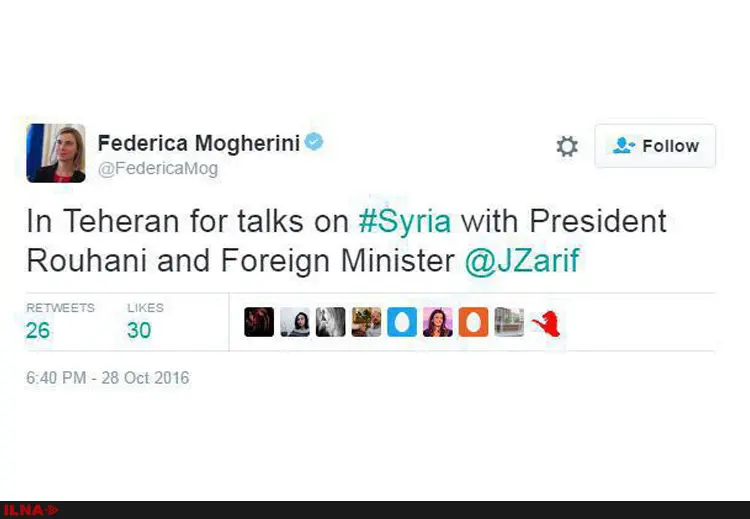Image resolution: width=750 pixels, height=519 pixels.
Task: Open the @JZarif mention
Action: pyautogui.click(x=522, y=261)
